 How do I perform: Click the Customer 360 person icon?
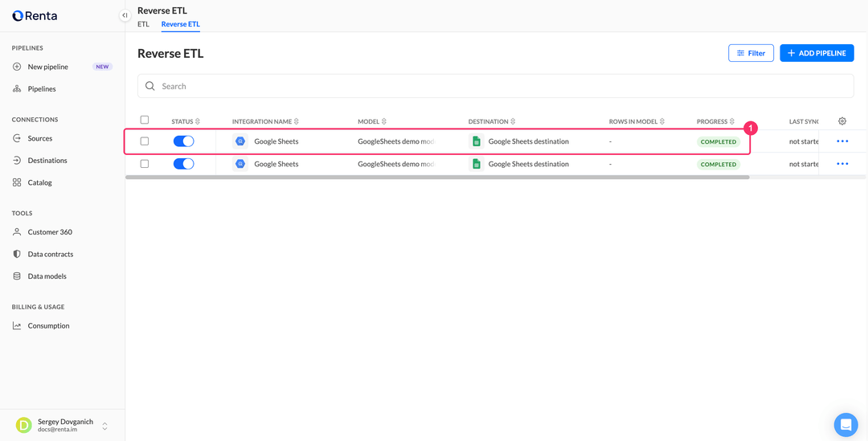[x=17, y=232]
